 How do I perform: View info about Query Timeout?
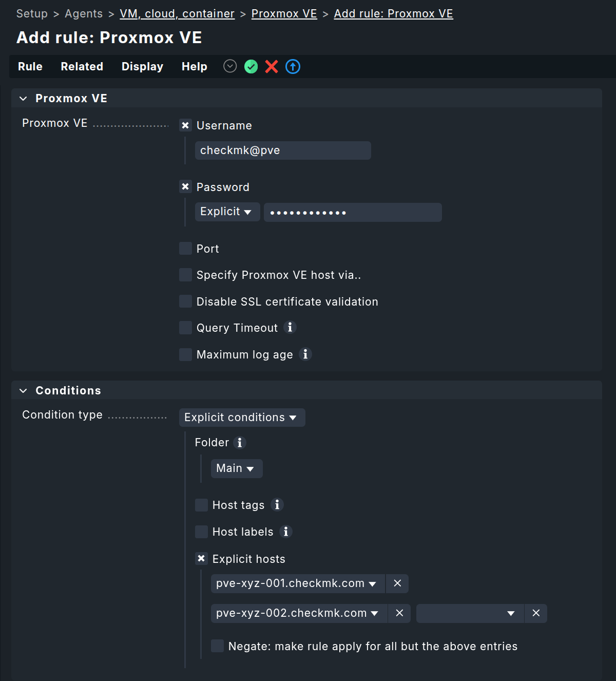(x=290, y=327)
